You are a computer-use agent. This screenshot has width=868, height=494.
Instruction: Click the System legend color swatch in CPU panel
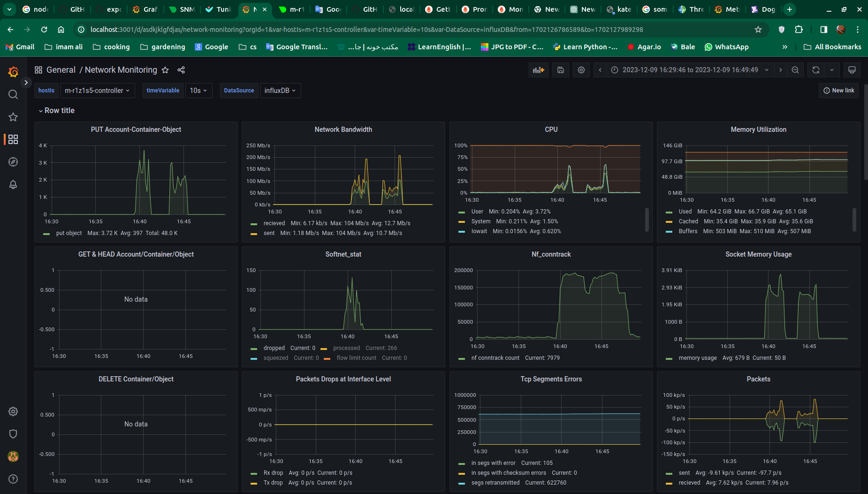click(462, 222)
